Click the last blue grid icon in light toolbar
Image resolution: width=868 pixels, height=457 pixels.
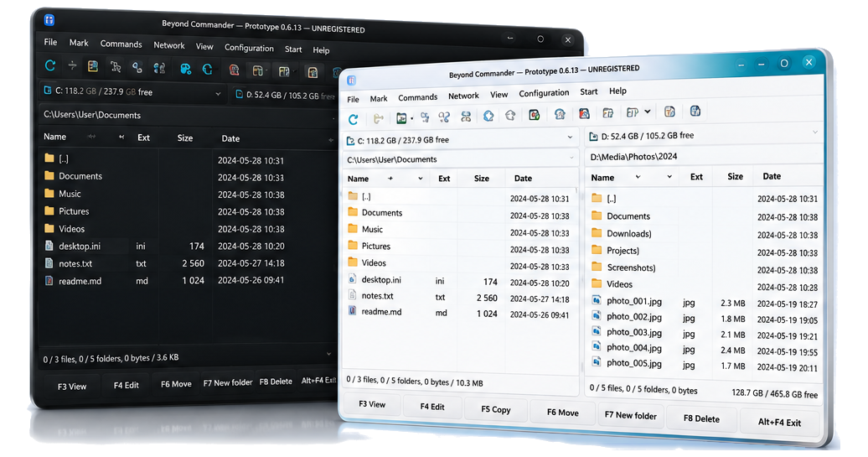[695, 112]
